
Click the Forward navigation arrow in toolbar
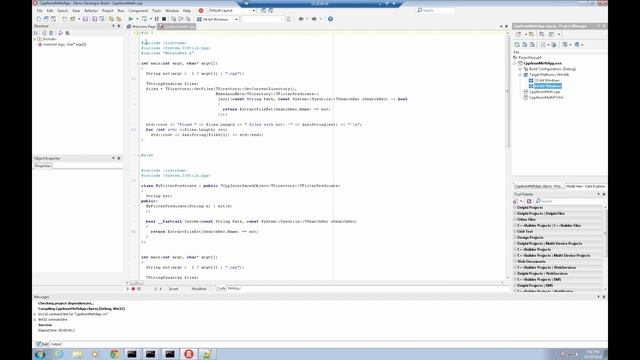[x=314, y=19]
